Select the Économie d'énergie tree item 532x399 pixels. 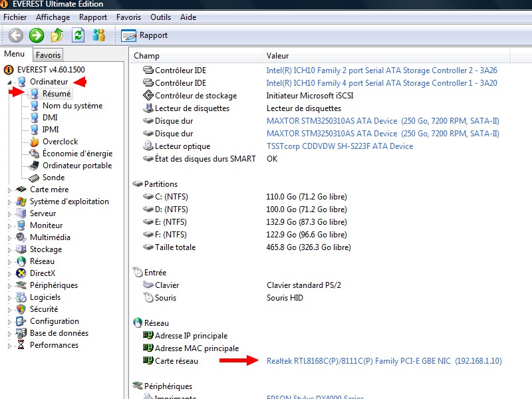point(77,154)
